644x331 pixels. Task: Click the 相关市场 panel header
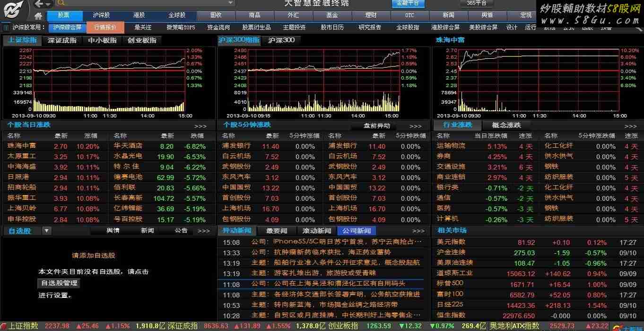452,231
